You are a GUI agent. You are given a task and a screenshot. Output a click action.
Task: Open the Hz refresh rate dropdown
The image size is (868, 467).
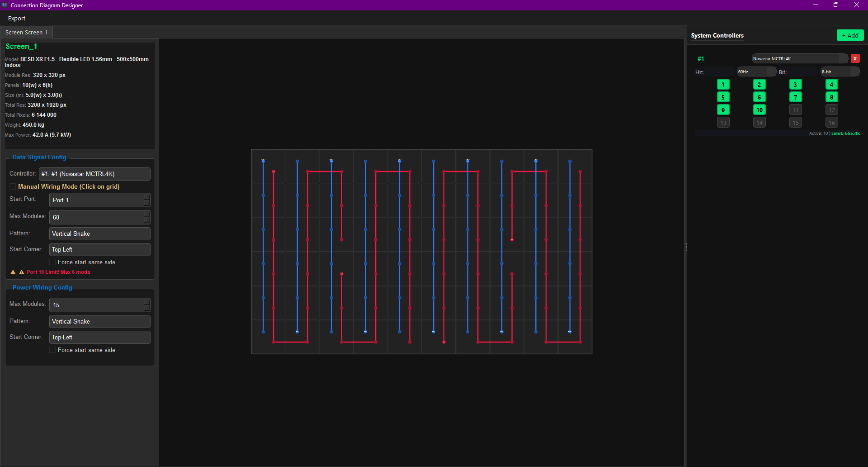[x=756, y=72]
